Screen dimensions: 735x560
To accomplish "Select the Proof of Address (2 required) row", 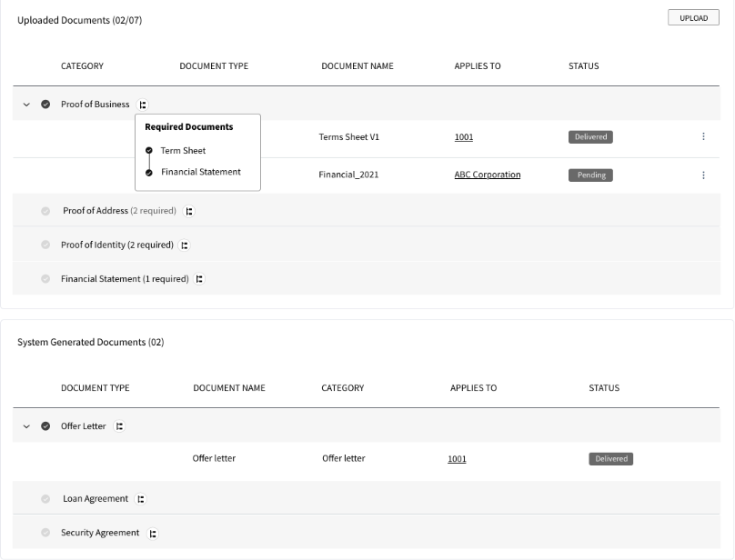I will (367, 211).
